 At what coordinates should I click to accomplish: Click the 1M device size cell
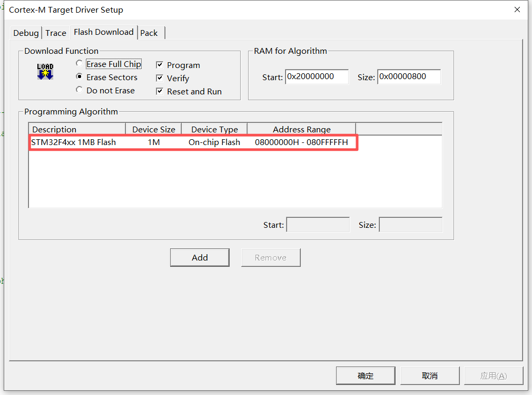[154, 142]
